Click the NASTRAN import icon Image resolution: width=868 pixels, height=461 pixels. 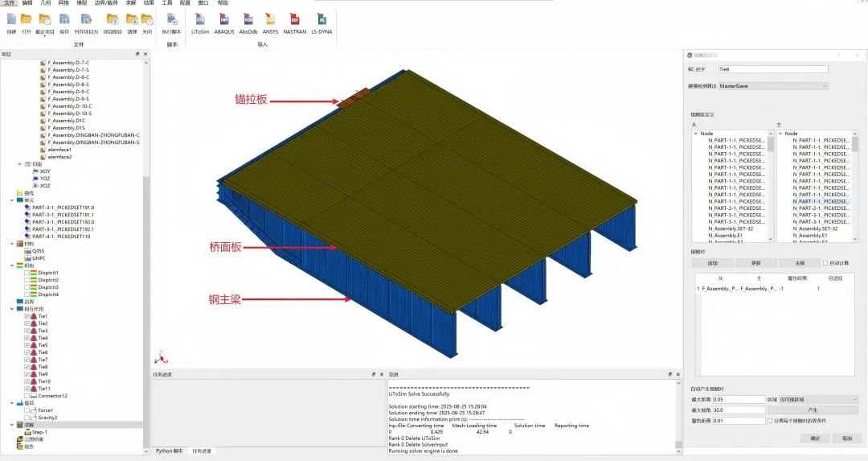tap(295, 19)
